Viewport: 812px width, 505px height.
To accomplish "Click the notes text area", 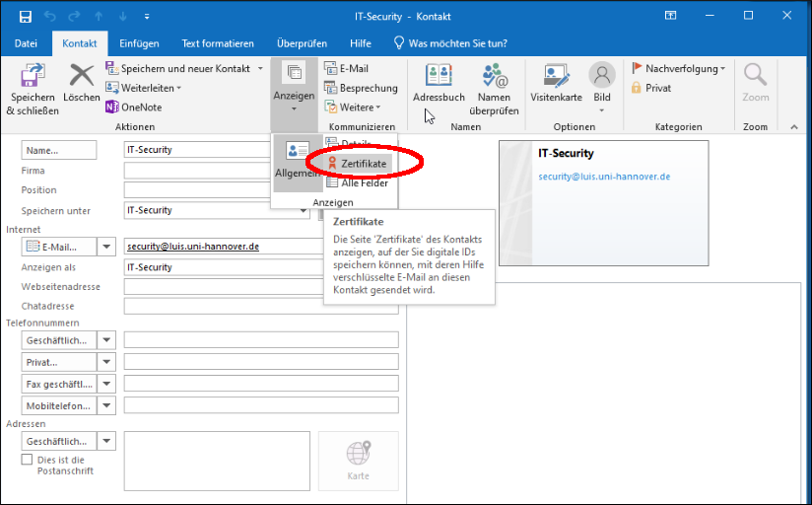I will 604,393.
